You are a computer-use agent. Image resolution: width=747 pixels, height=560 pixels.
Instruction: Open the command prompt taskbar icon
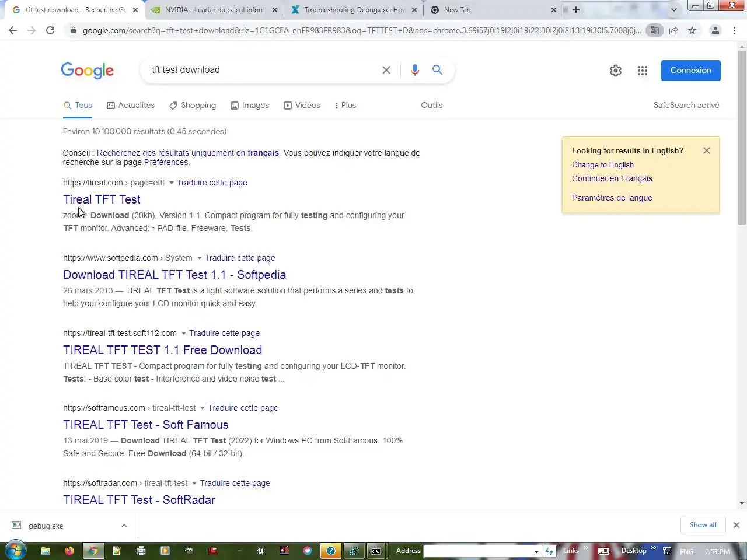tap(376, 551)
